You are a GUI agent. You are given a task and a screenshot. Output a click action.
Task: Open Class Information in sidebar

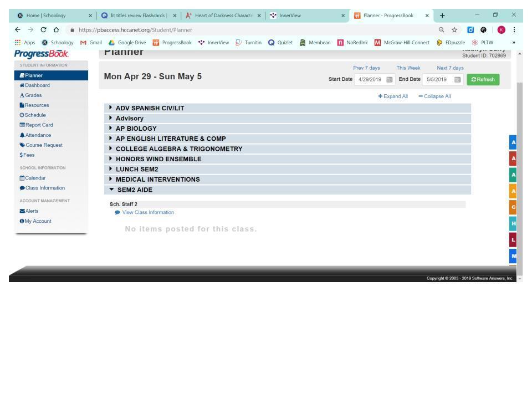point(42,188)
